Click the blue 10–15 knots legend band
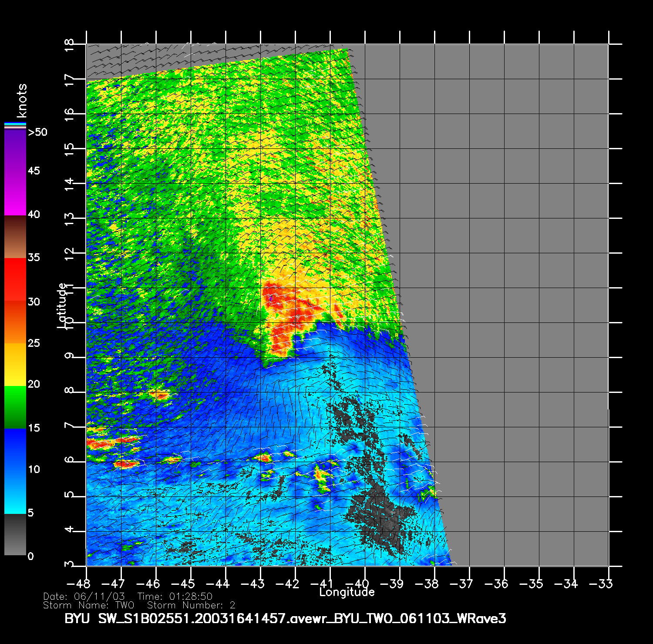Image resolution: width=653 pixels, height=644 pixels. pyautogui.click(x=15, y=450)
